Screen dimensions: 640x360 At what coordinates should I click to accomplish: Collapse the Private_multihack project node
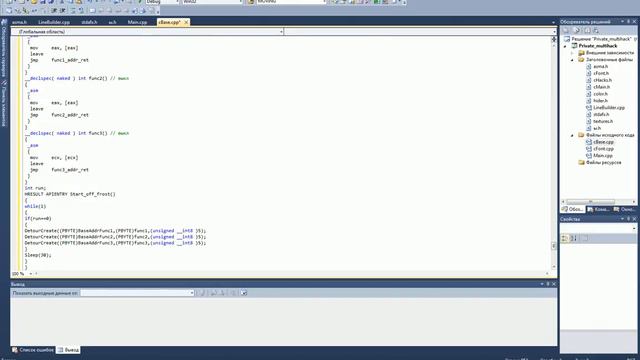(566, 46)
